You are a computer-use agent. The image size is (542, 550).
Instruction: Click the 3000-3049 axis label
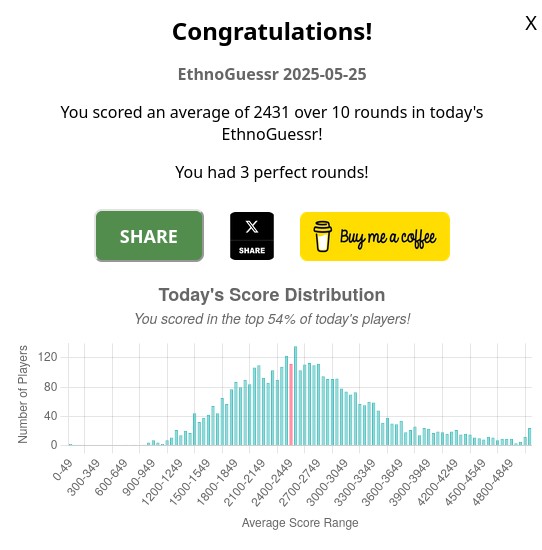328,483
